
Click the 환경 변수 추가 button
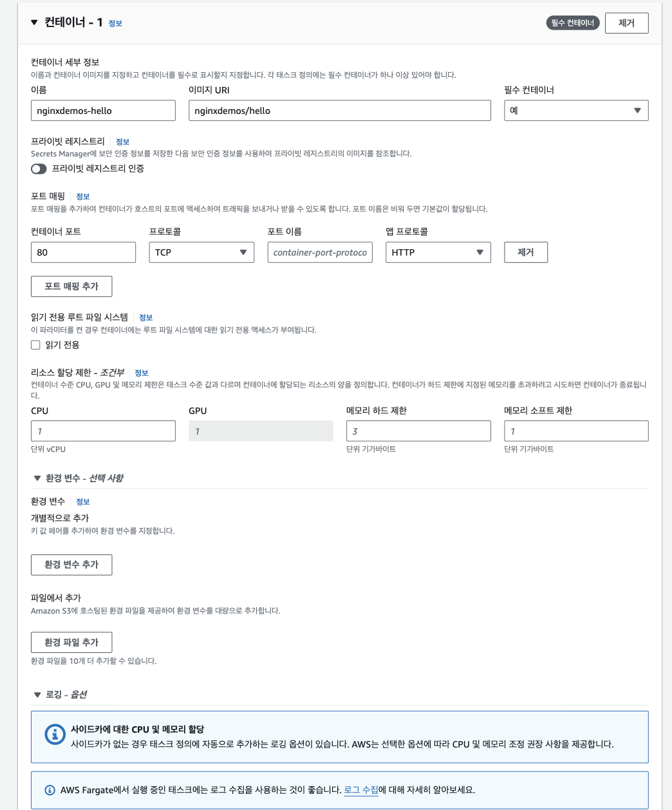click(71, 565)
